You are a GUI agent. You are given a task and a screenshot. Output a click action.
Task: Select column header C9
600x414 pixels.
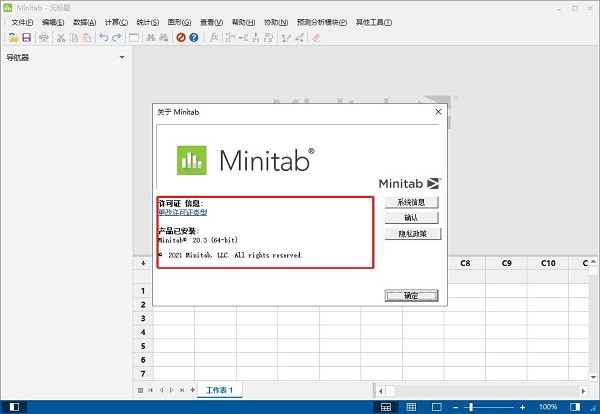pyautogui.click(x=506, y=263)
